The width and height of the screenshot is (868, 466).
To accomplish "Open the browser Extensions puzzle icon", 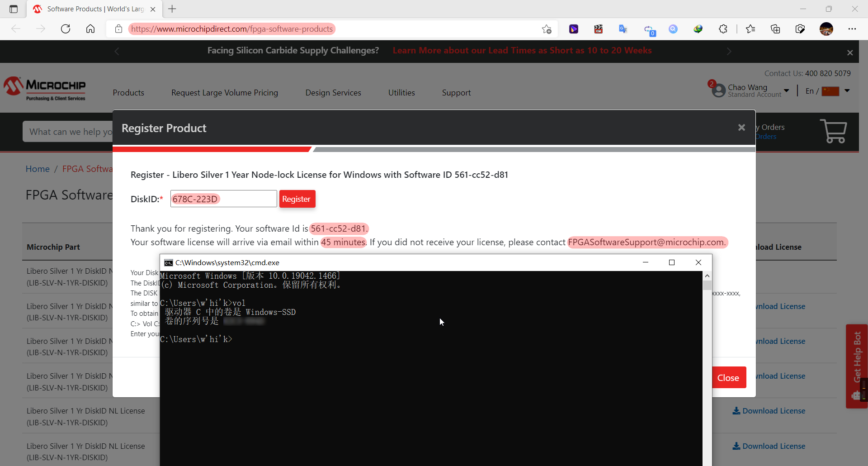I will coord(723,29).
